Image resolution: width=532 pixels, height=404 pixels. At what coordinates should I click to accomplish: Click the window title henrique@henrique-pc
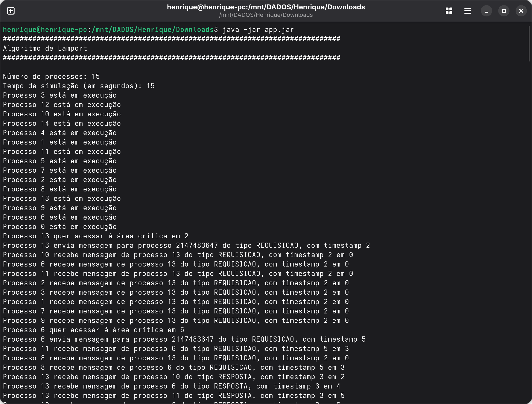266,7
